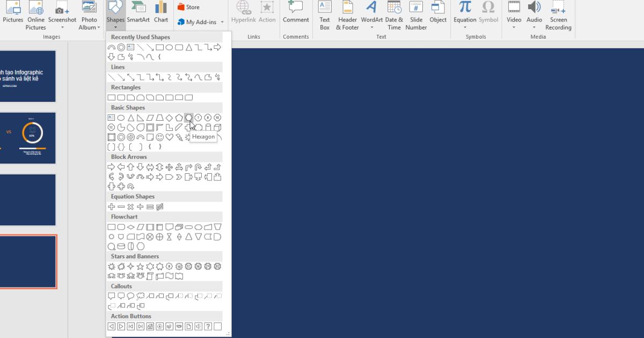Select the flowchart Decision diamond shape

coord(131,227)
